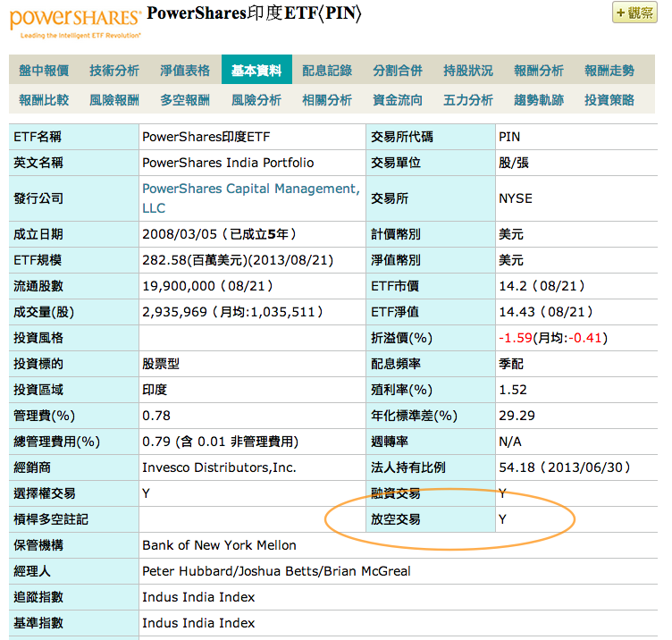Open the 多空報酬 tab
This screenshot has height=640, width=672.
185,99
